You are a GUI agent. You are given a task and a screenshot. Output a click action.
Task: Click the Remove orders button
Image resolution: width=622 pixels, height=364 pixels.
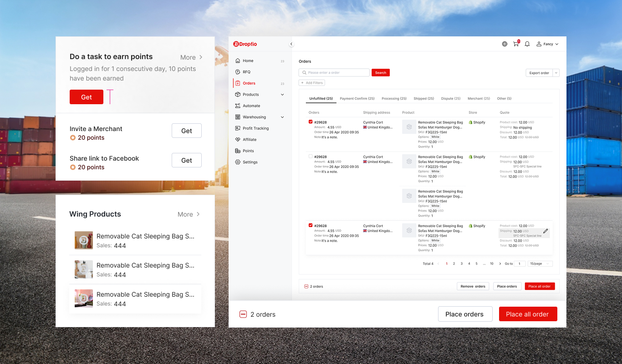(473, 287)
